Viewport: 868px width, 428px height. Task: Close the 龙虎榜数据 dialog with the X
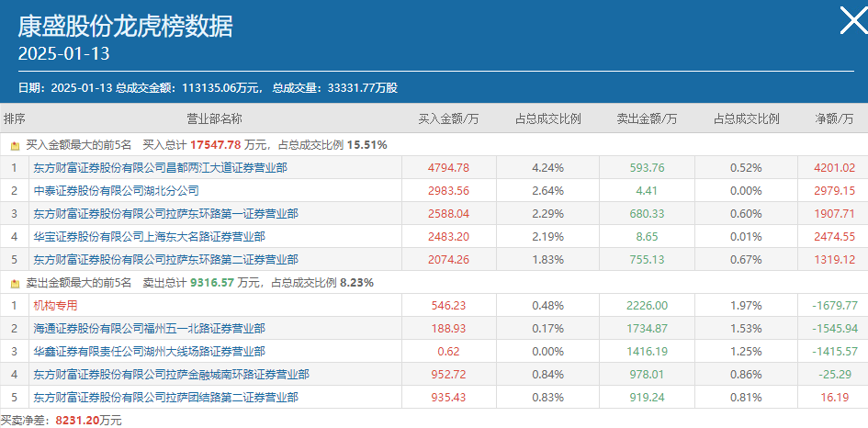pos(854,20)
